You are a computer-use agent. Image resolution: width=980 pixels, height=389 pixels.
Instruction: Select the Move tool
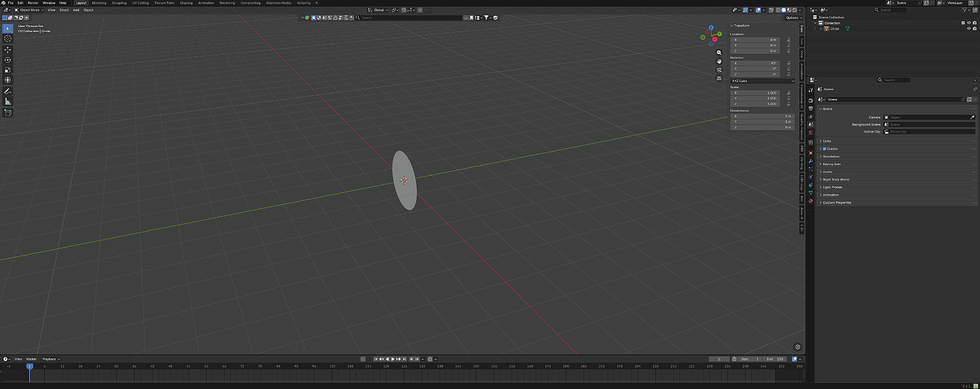[x=8, y=50]
